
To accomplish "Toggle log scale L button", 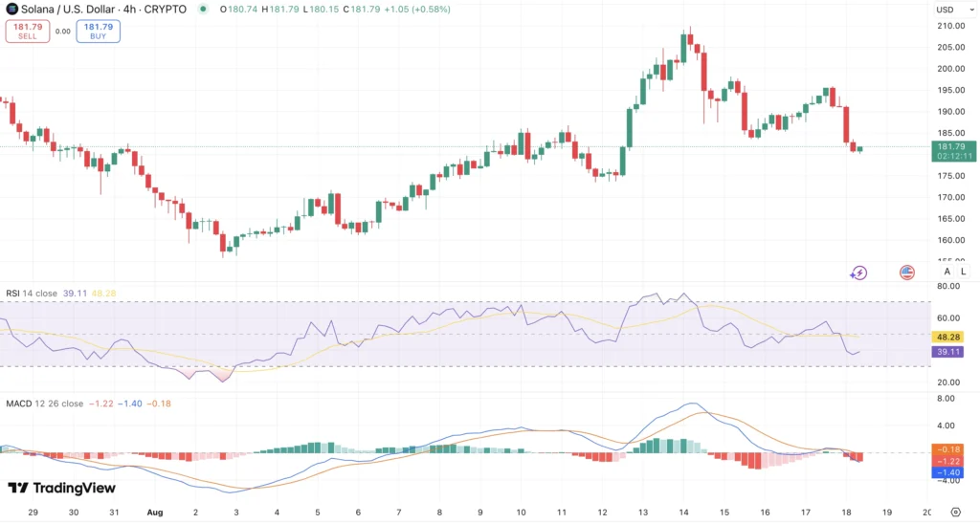I will tap(963, 271).
